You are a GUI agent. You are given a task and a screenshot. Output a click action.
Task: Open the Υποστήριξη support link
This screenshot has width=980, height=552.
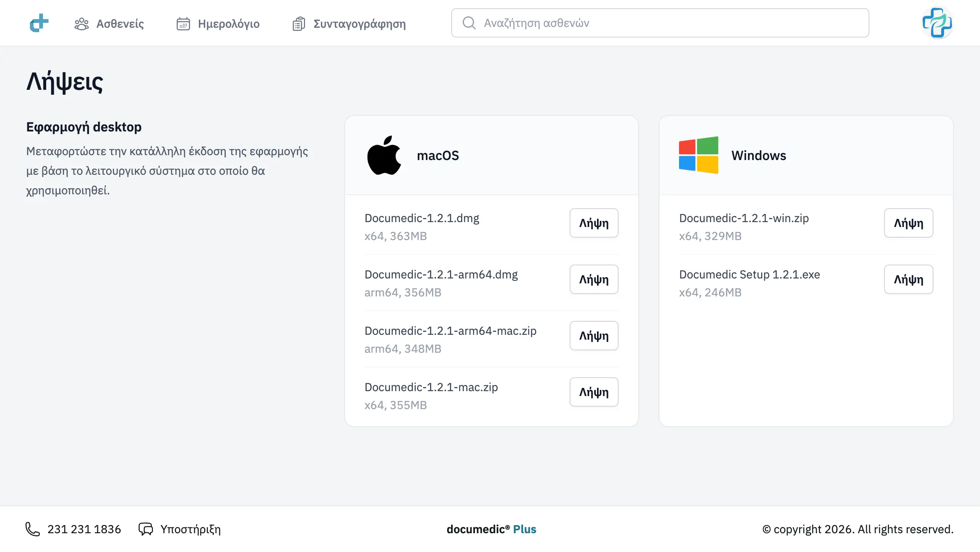pyautogui.click(x=180, y=529)
